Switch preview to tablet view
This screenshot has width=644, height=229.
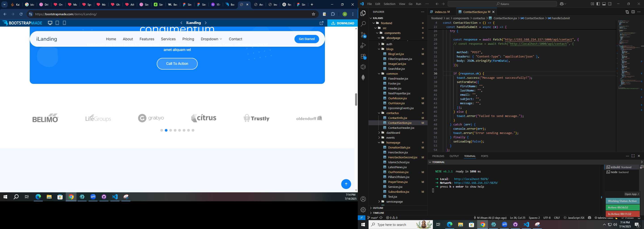click(57, 23)
